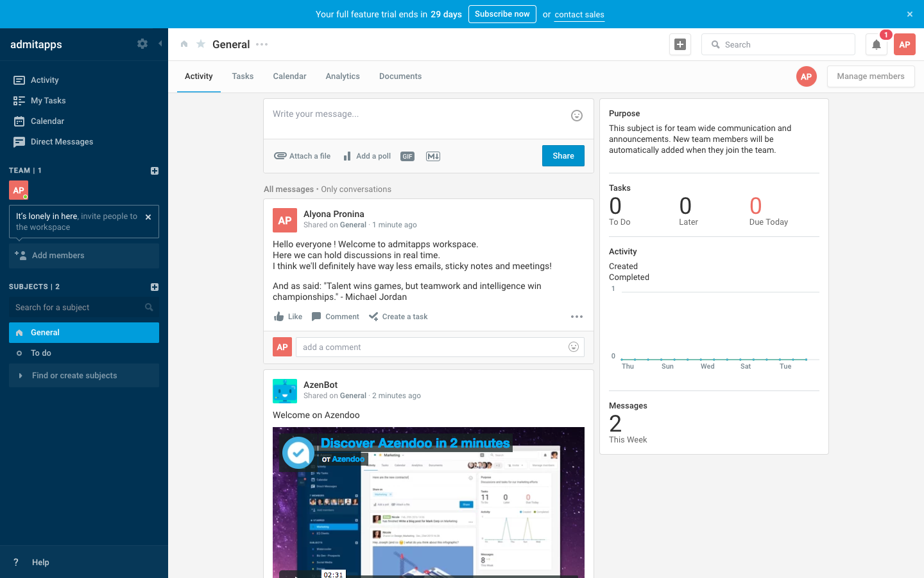924x578 pixels.
Task: Click the AP member avatar near Manage members
Action: (807, 76)
